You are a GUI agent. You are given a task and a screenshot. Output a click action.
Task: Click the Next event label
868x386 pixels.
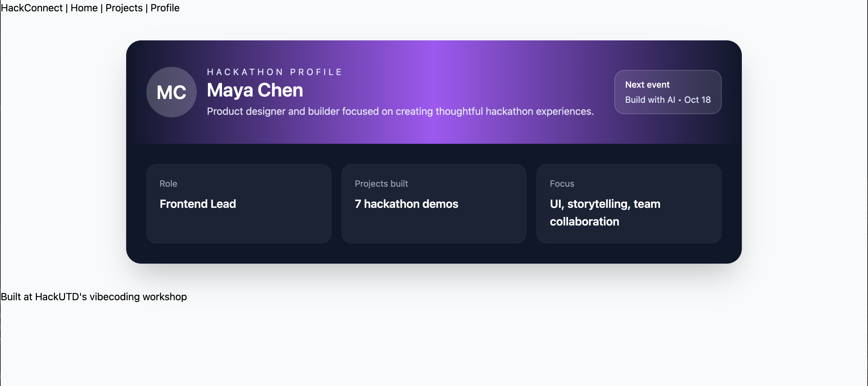(x=647, y=85)
